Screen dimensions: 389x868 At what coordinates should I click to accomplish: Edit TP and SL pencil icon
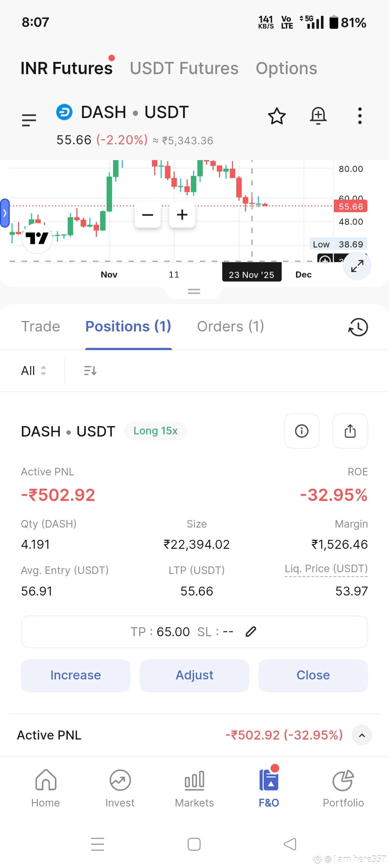251,632
